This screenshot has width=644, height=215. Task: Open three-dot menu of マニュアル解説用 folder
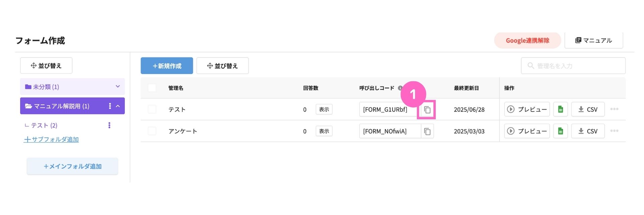tap(110, 106)
